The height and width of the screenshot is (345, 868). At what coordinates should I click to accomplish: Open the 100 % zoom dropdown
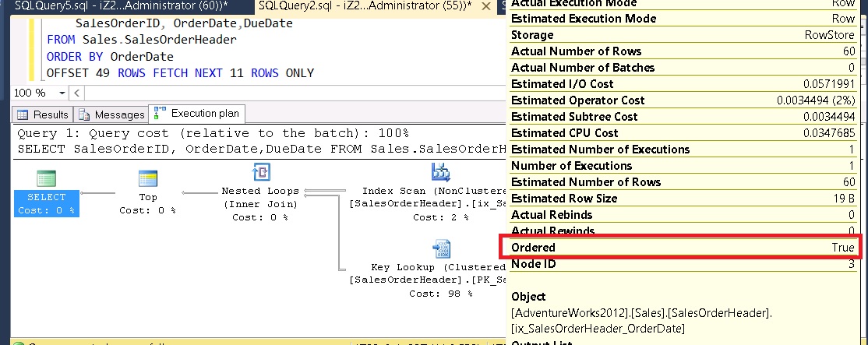[62, 93]
